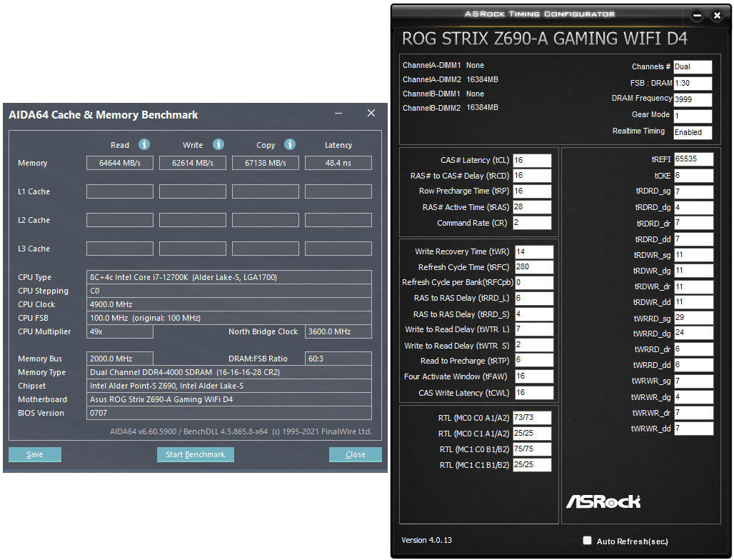This screenshot has height=560, width=734.
Task: Click the DRAM:FSB Ratio 60:3 field
Action: 338,359
